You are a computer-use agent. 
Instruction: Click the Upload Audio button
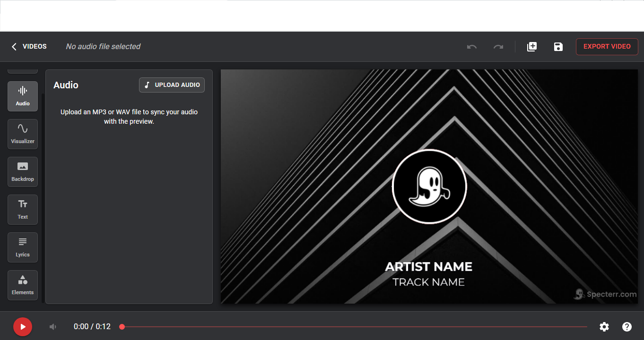172,85
